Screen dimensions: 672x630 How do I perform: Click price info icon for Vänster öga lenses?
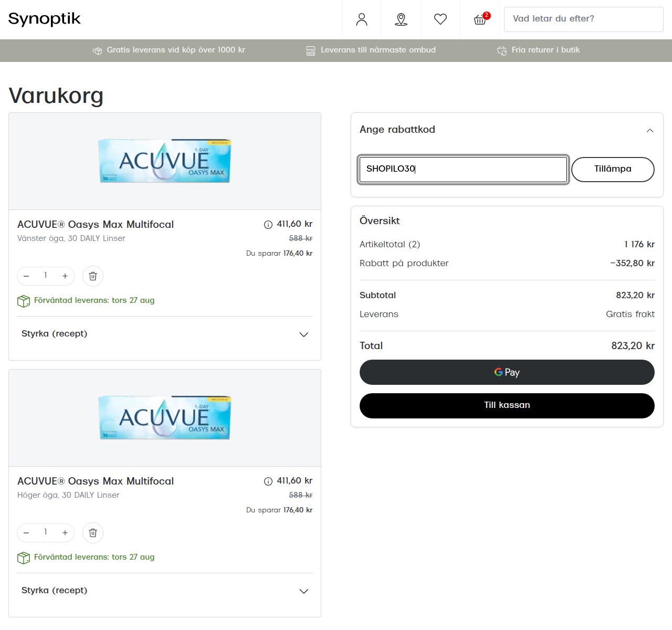(268, 225)
